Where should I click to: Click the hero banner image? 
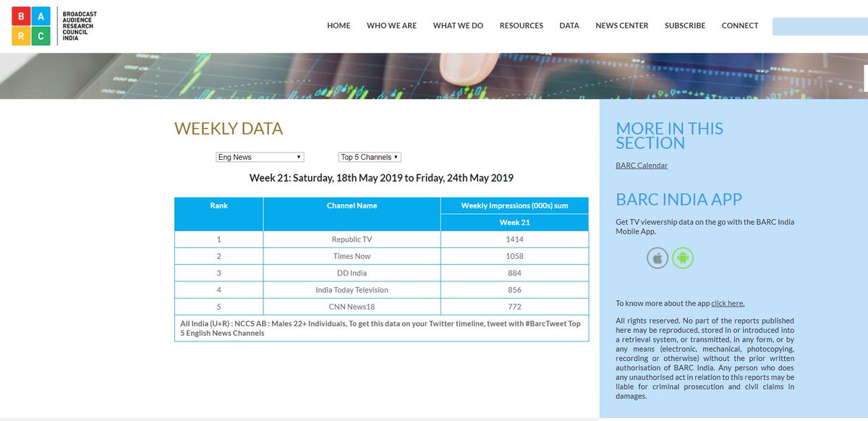coord(434,76)
